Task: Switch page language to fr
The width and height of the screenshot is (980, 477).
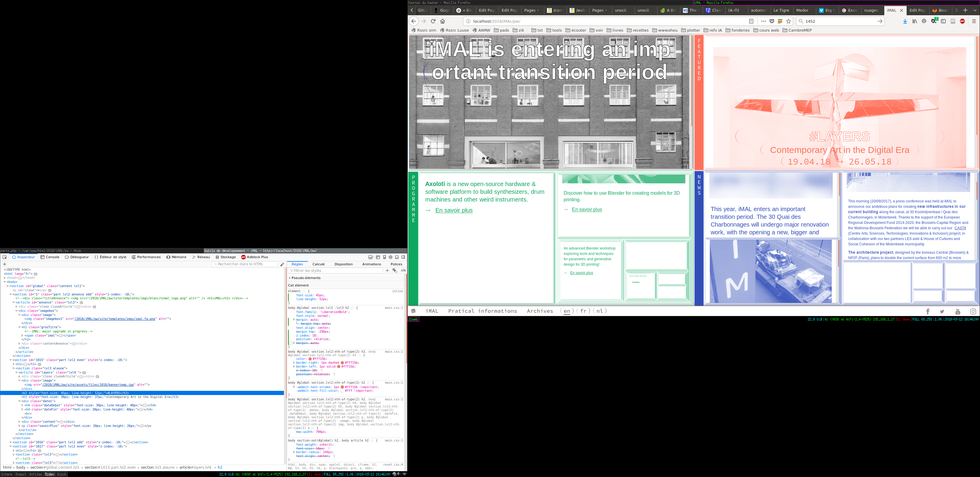Action: pyautogui.click(x=583, y=311)
